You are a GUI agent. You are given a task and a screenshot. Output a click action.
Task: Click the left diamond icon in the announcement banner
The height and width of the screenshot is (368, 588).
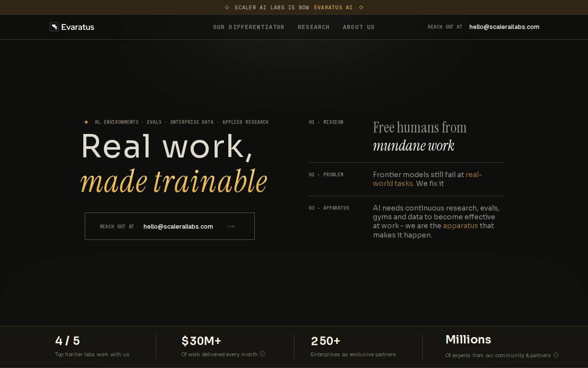point(227,7)
